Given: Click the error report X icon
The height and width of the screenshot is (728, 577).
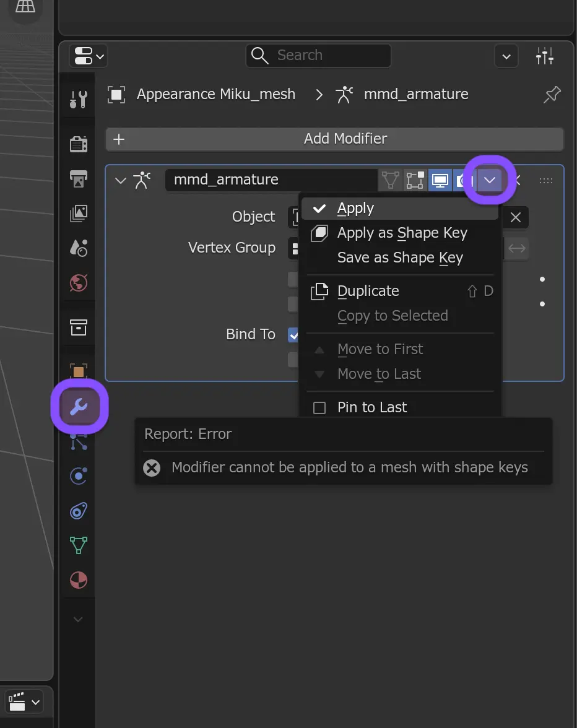Looking at the screenshot, I should click(x=152, y=467).
